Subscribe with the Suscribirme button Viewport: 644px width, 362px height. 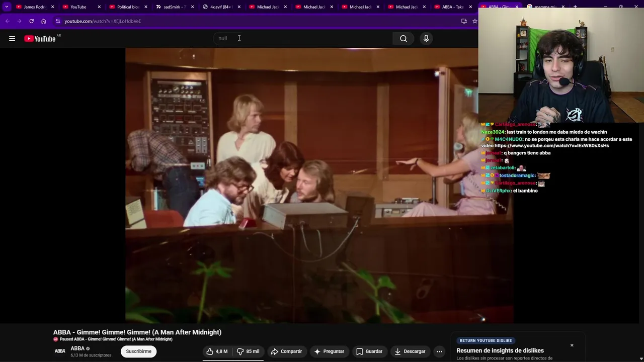click(139, 351)
